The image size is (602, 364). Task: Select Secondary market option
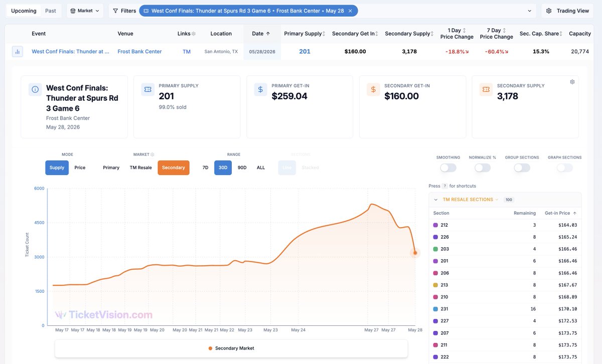(174, 167)
